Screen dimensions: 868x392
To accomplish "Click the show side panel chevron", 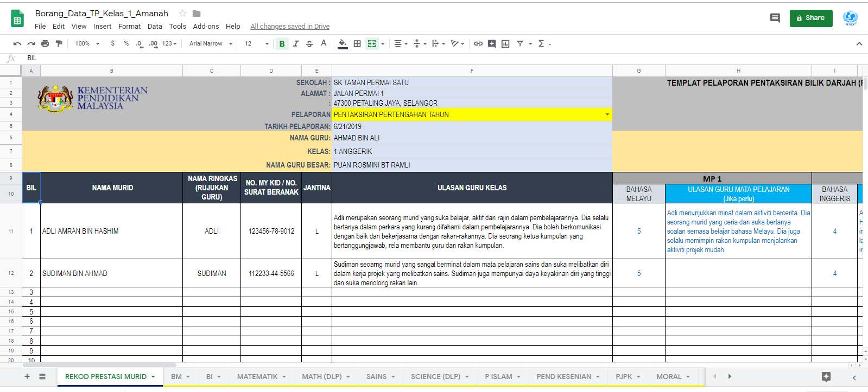I will (x=854, y=377).
